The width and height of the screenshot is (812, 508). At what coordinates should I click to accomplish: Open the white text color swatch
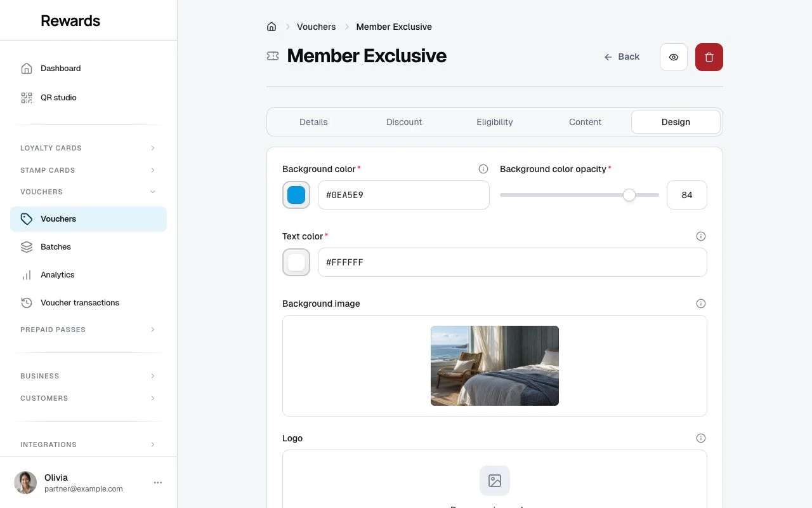coord(296,262)
